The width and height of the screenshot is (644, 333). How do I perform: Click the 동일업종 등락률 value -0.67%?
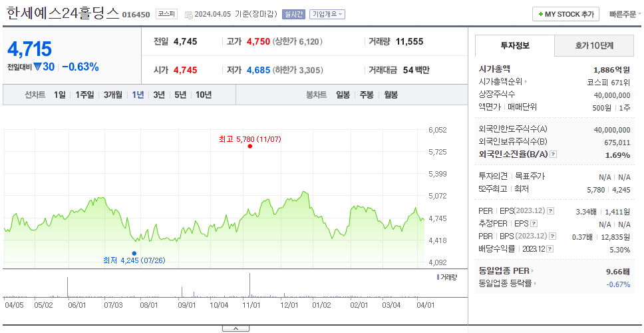coord(618,284)
